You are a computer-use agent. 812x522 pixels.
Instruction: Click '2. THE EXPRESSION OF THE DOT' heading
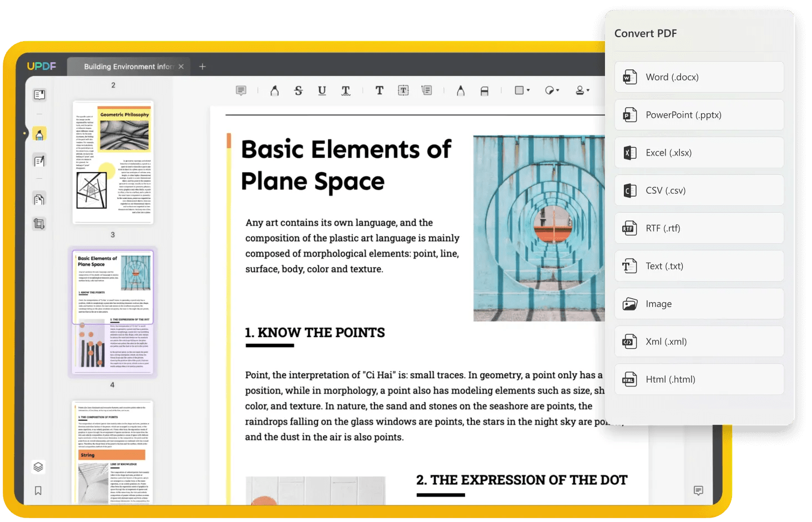click(522, 480)
